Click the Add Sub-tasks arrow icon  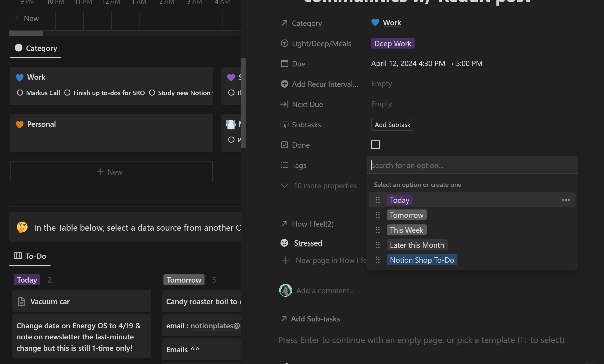(284, 318)
